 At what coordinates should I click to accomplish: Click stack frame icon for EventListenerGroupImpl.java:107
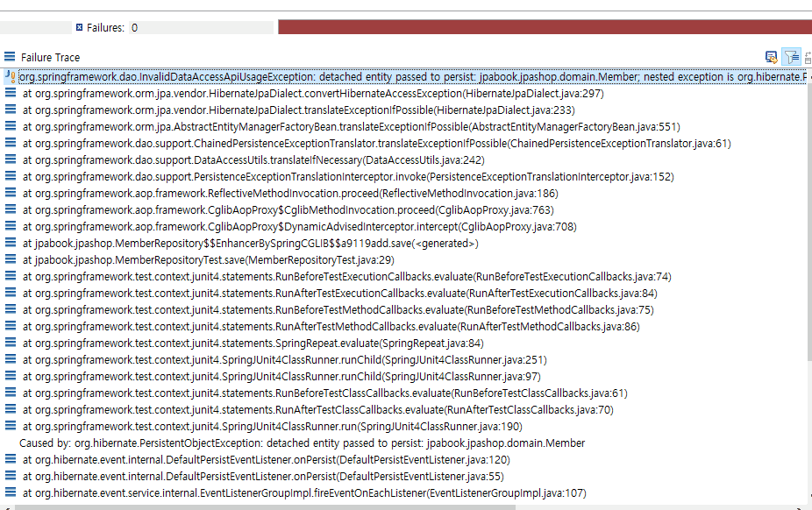click(x=11, y=492)
